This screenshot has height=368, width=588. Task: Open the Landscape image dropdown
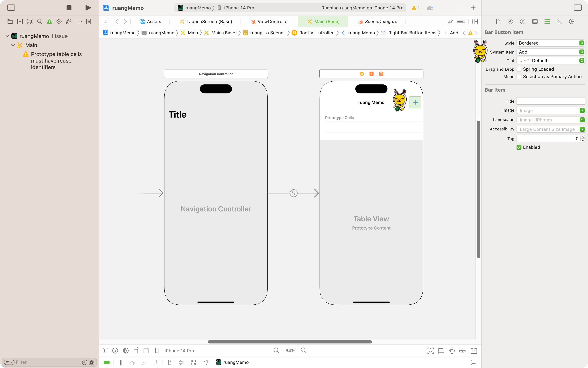pyautogui.click(x=582, y=120)
